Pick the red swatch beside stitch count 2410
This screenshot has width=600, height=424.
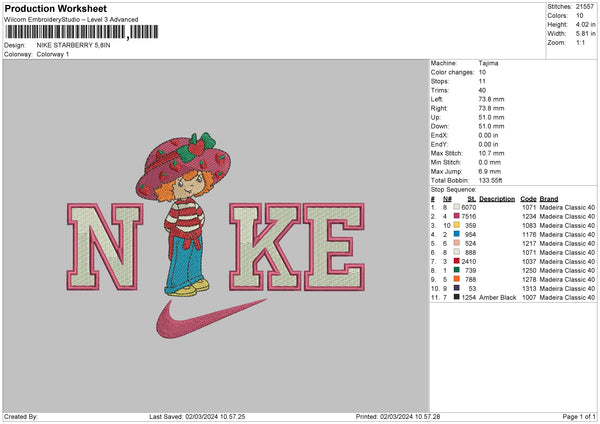click(457, 261)
